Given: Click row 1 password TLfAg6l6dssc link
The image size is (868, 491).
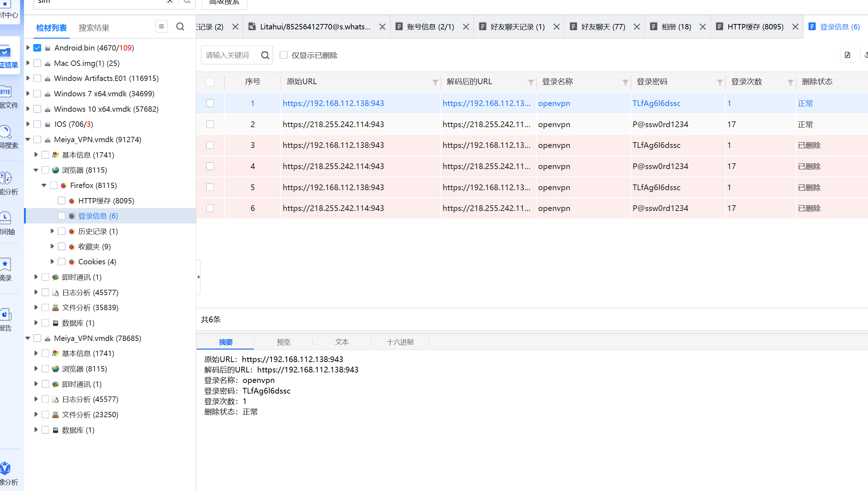Looking at the screenshot, I should pos(656,103).
